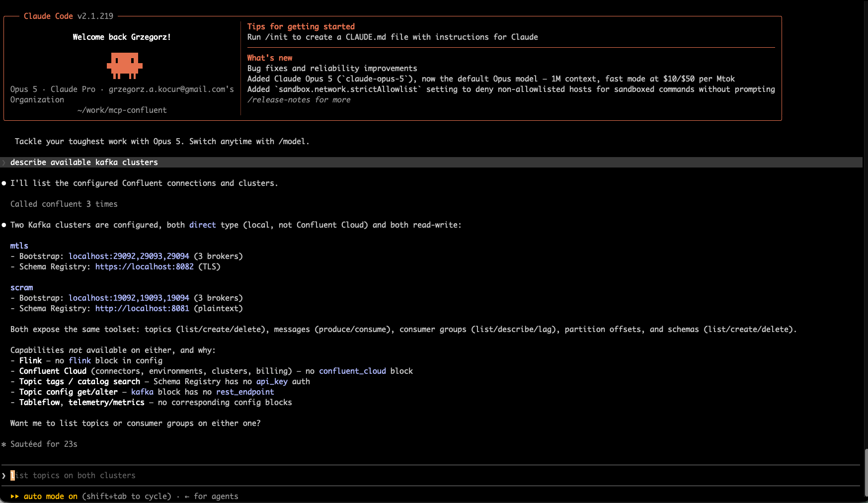This screenshot has width=868, height=503.
Task: Click the 'confluent_cloud' config block name
Action: point(352,371)
